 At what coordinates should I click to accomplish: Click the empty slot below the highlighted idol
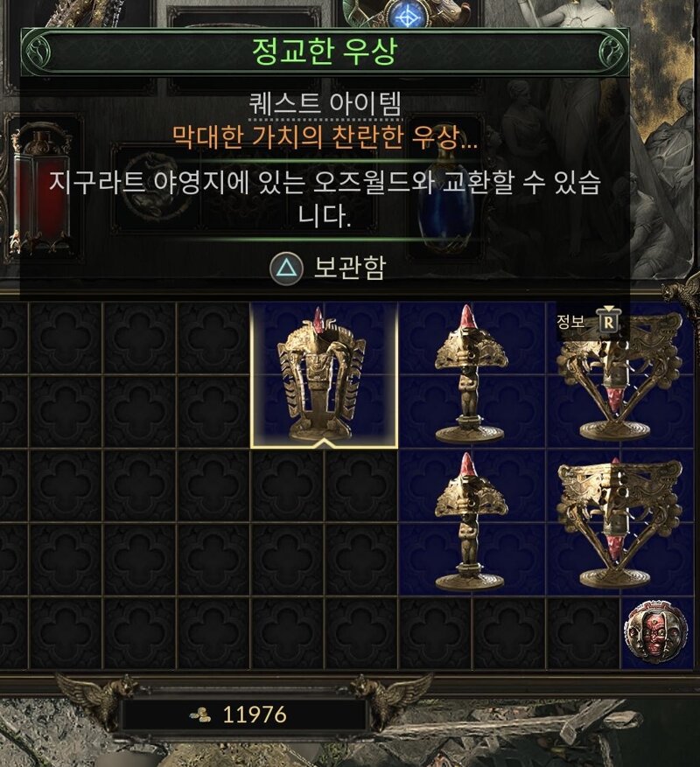coord(287,487)
